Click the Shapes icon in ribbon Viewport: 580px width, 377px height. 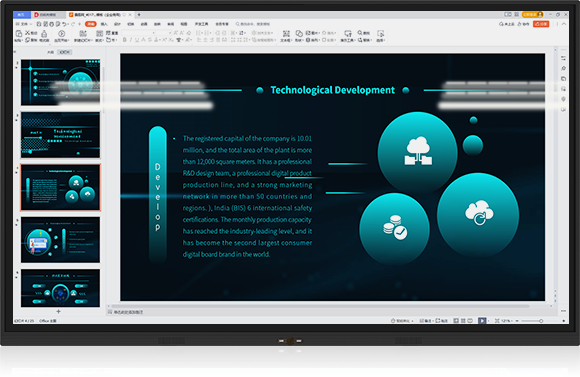coord(299,34)
